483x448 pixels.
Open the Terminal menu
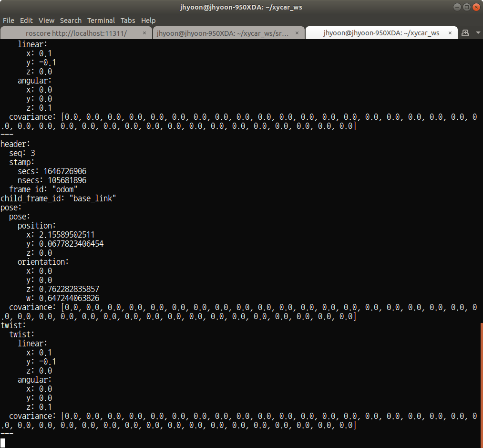pyautogui.click(x=101, y=21)
